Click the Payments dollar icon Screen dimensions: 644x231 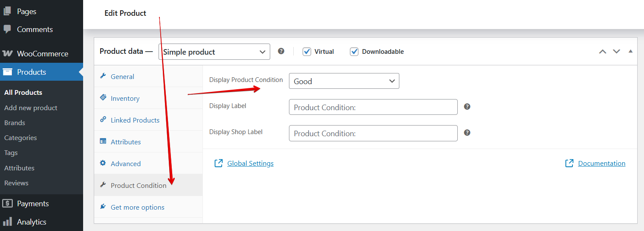click(x=7, y=204)
